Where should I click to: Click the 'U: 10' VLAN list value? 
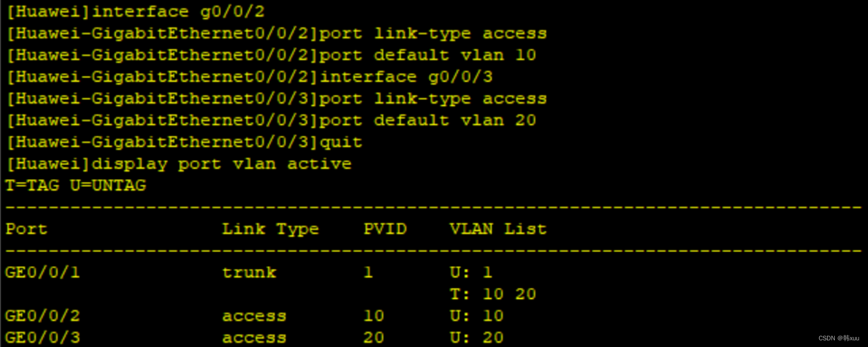click(x=476, y=315)
